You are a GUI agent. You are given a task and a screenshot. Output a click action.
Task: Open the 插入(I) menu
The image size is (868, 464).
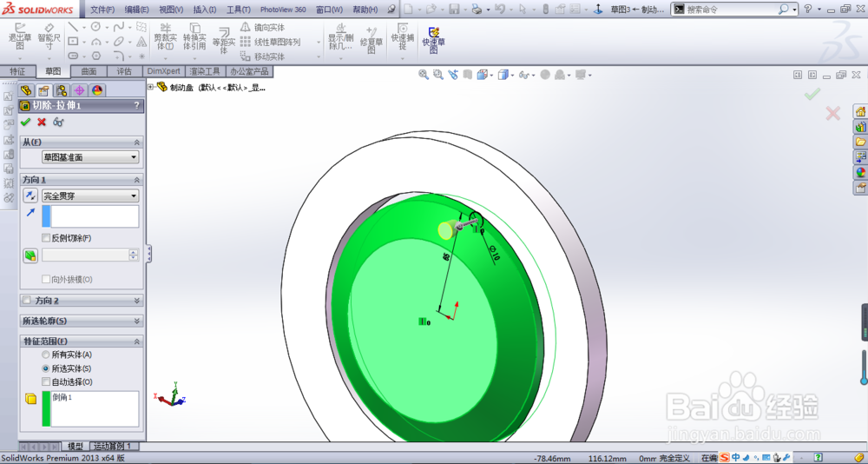[x=205, y=10]
